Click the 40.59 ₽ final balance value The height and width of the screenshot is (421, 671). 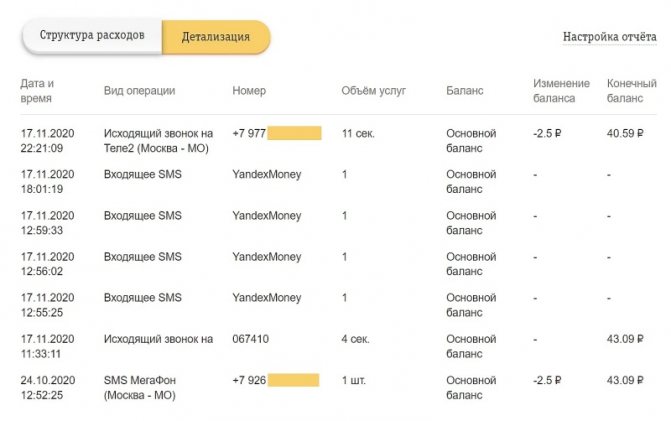tap(625, 133)
